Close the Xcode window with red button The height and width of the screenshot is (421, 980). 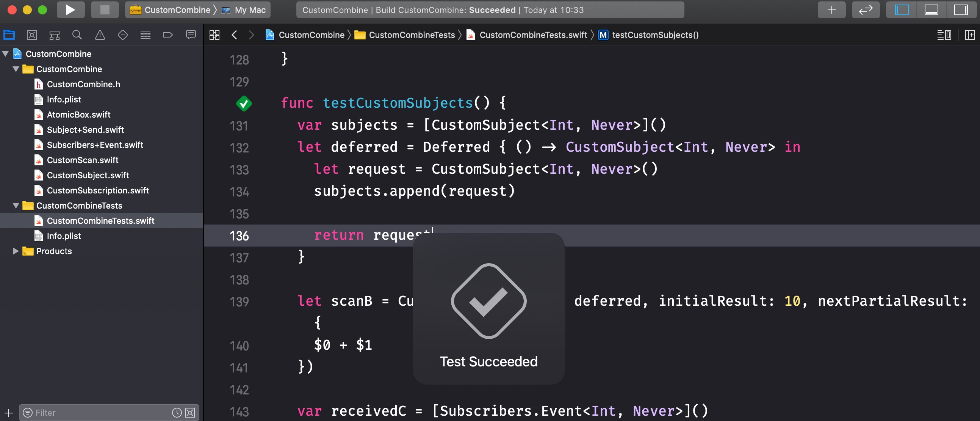(x=12, y=10)
